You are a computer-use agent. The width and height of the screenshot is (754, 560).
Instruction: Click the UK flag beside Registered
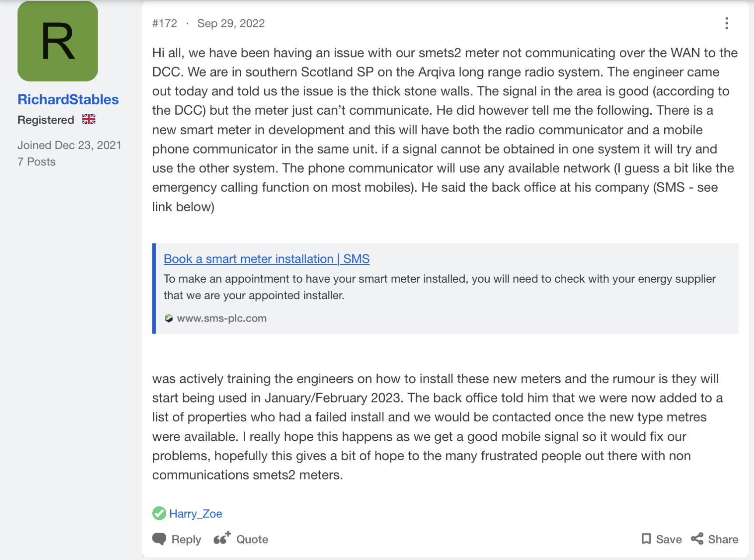89,119
